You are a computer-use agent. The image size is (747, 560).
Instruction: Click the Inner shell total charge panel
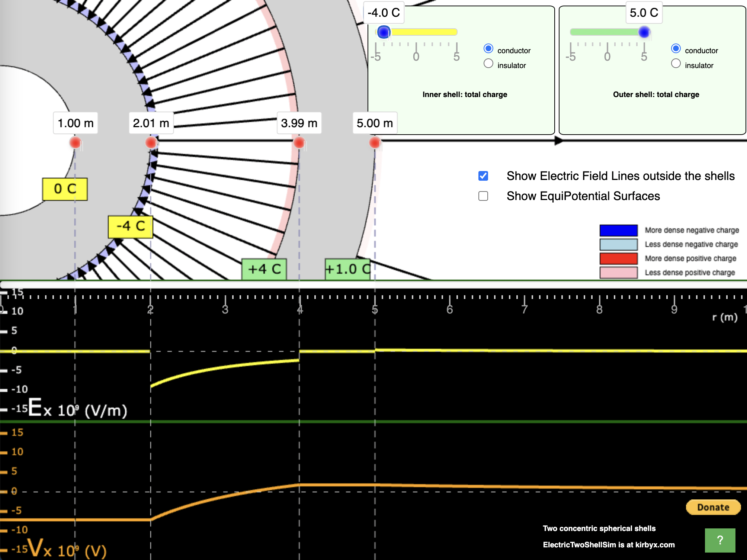[x=465, y=94]
